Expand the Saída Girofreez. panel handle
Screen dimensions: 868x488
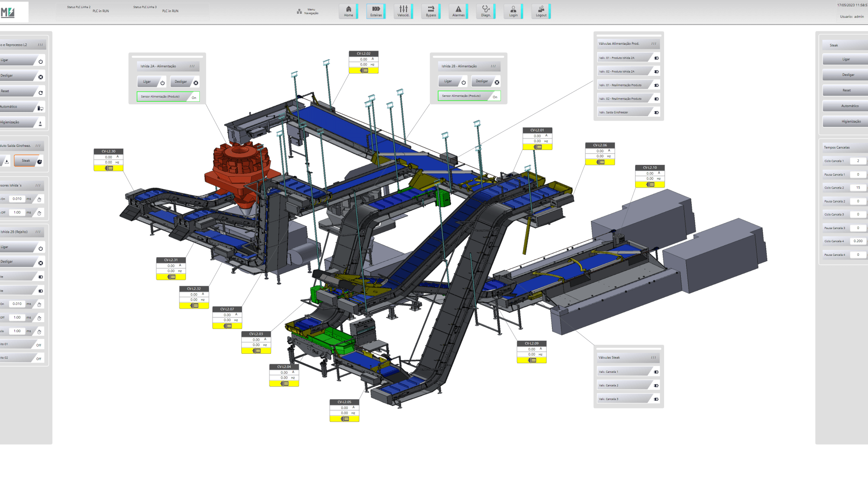[38, 146]
